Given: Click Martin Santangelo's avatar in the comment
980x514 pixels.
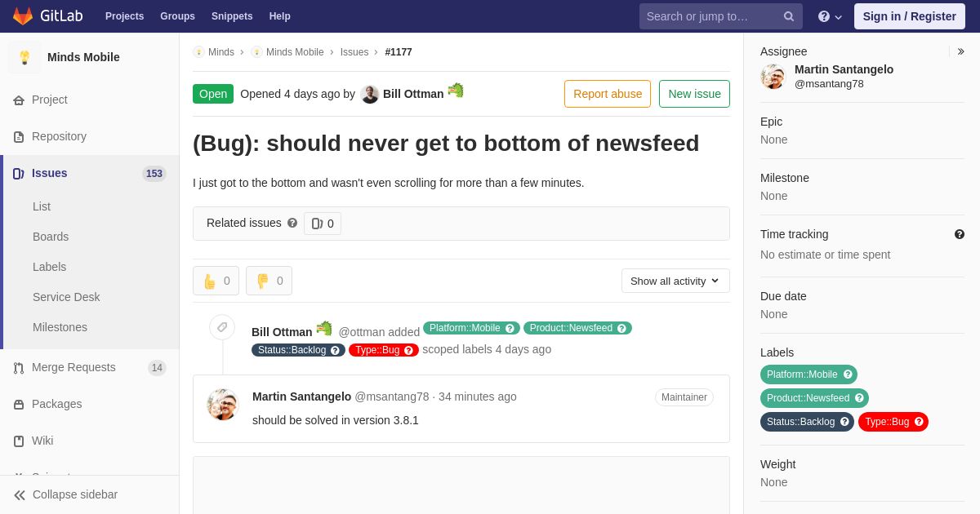Looking at the screenshot, I should 223,405.
